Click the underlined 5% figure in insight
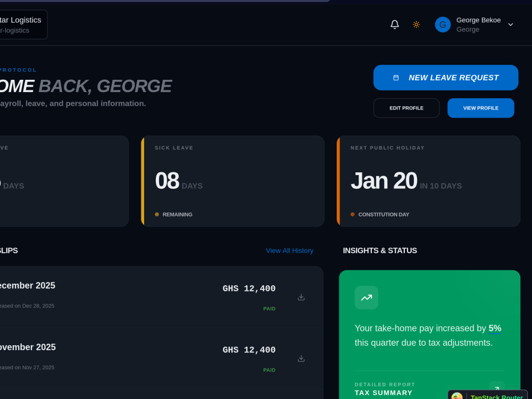532x399 pixels. pos(495,328)
